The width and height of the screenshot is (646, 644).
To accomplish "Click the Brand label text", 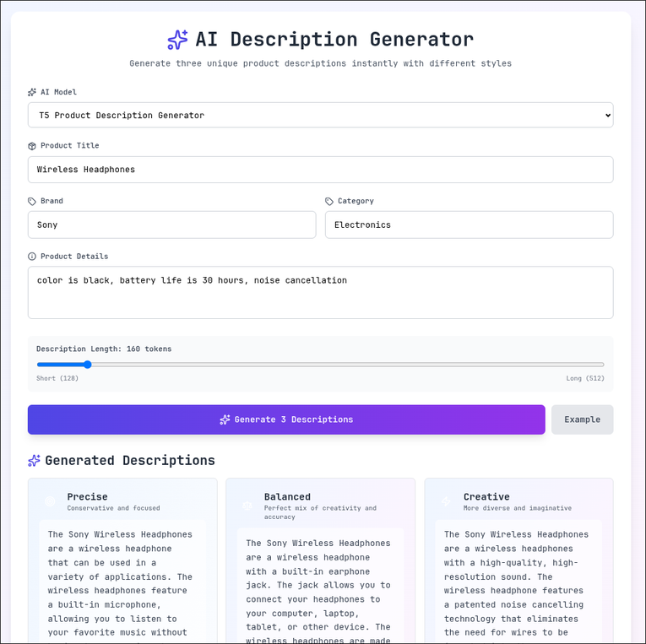I will [x=52, y=202].
